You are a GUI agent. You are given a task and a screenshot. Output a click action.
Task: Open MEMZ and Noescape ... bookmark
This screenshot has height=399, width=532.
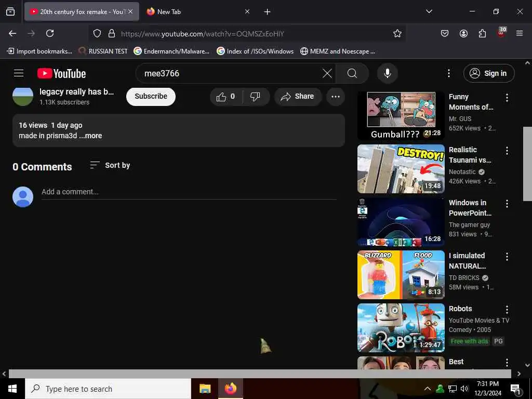click(338, 51)
